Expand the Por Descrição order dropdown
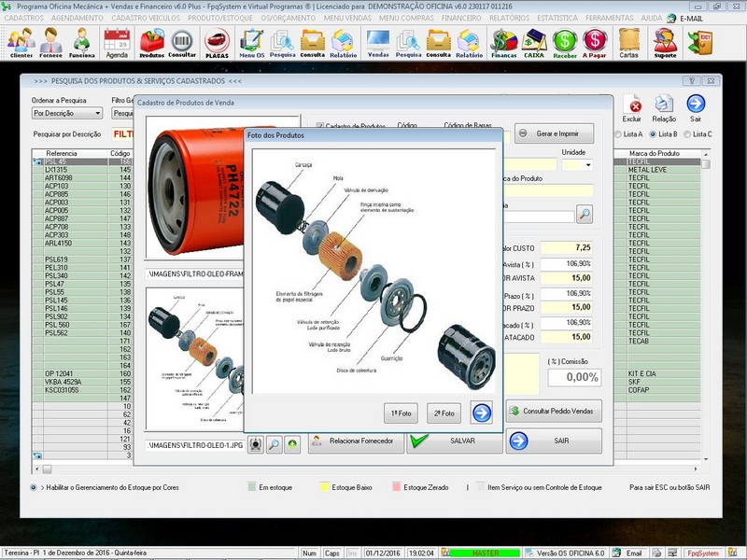The height and width of the screenshot is (560, 747). pos(98,113)
